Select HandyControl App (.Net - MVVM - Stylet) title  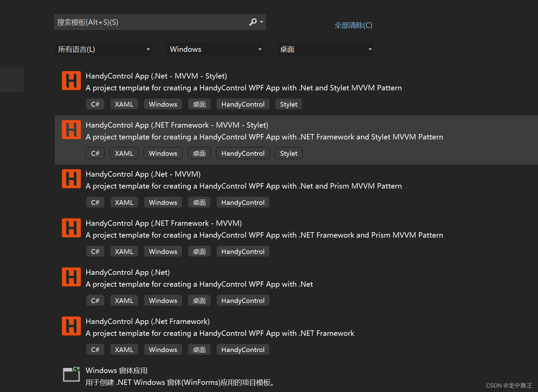click(x=156, y=76)
